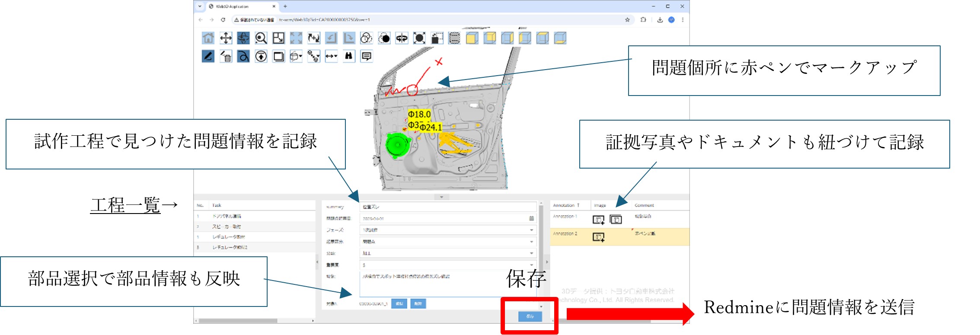The width and height of the screenshot is (980, 335).
Task: Click the blue save button
Action: (530, 316)
